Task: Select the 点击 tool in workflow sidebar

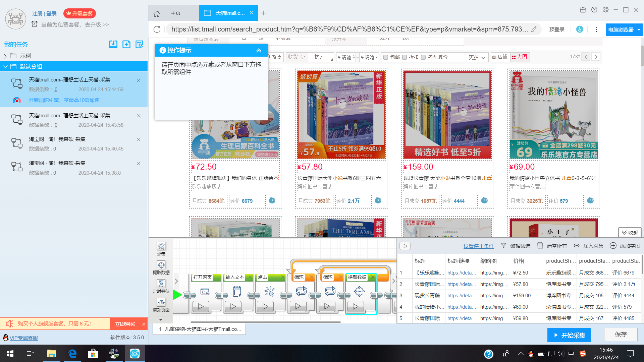Action: coord(161,246)
